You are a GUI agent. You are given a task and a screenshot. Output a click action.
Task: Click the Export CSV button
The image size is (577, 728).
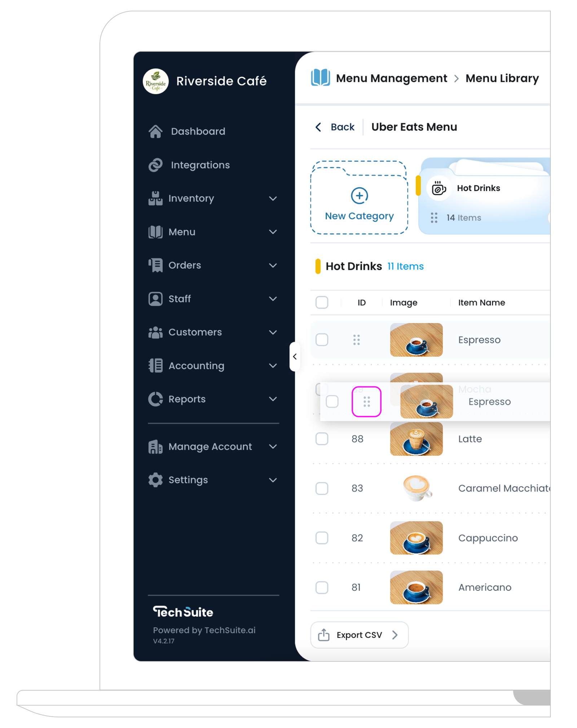pyautogui.click(x=359, y=635)
